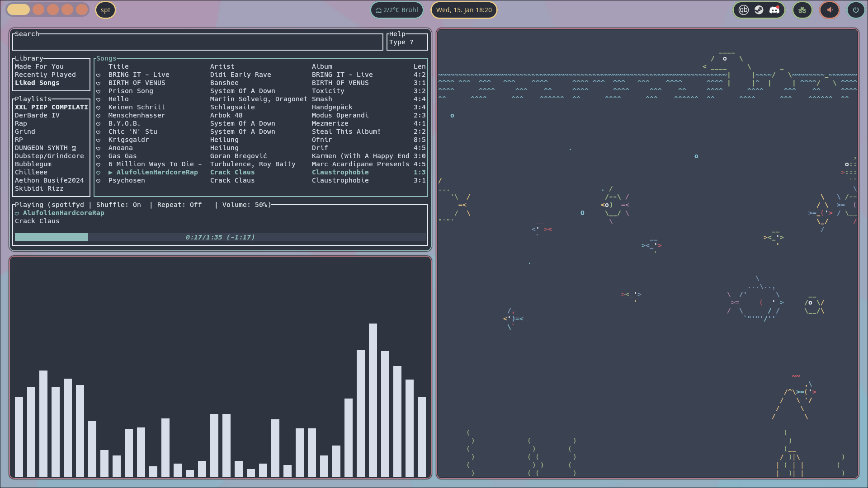Open Discord with the notification badge

coord(775,9)
